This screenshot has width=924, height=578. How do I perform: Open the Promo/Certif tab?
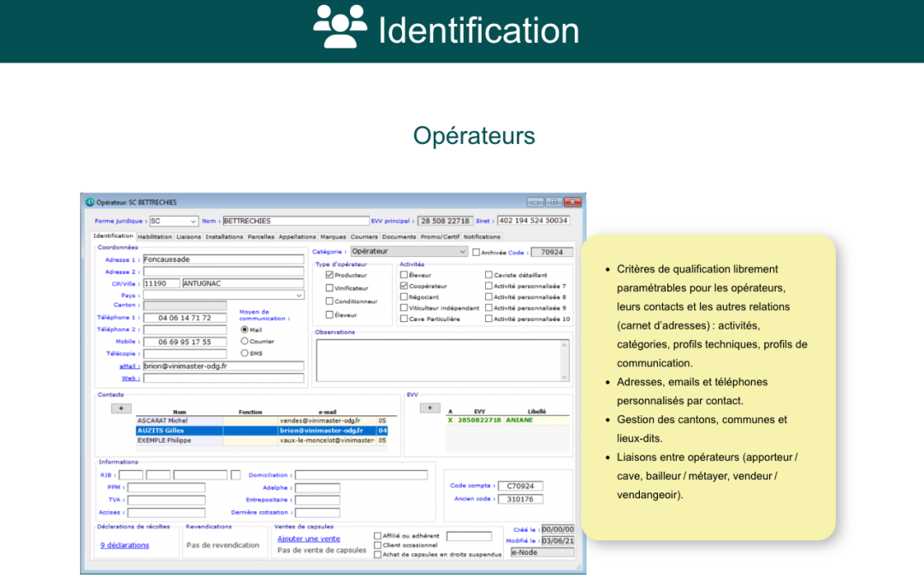pyautogui.click(x=440, y=236)
